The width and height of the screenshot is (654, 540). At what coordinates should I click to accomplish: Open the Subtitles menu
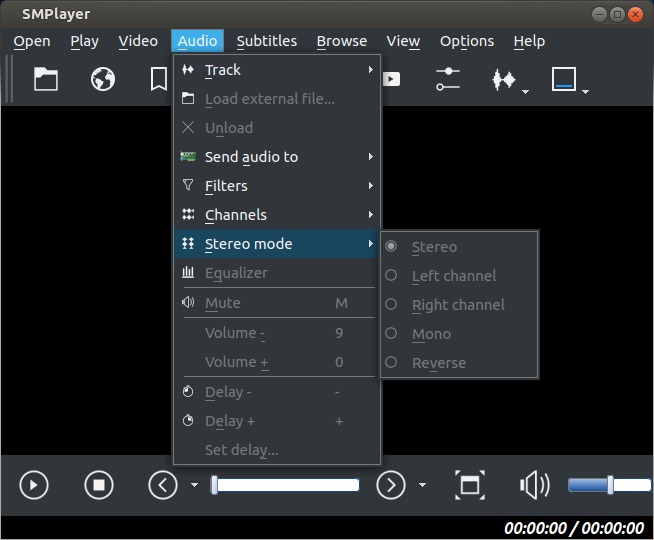(266, 41)
